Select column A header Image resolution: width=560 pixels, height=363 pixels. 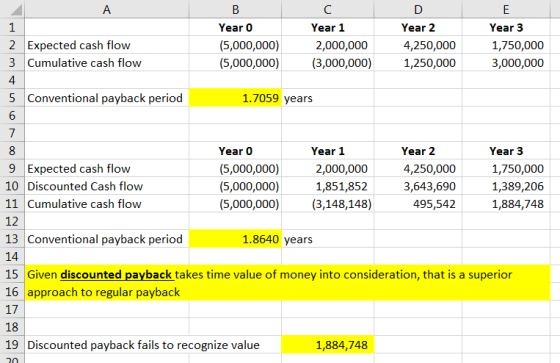coord(107,9)
